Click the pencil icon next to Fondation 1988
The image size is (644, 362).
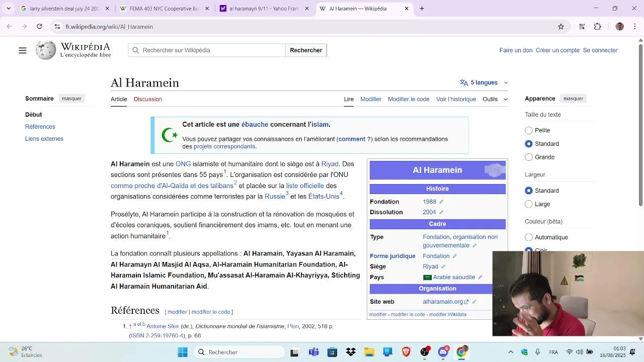[441, 202]
